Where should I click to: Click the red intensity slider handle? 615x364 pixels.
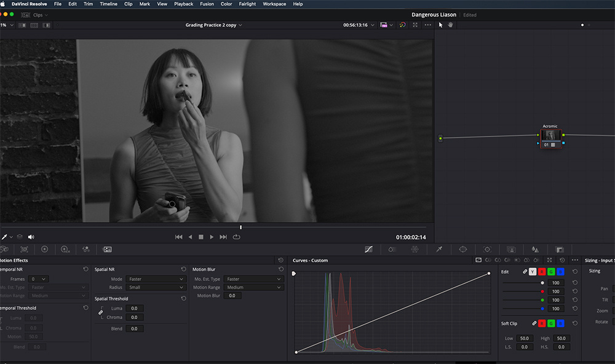(542, 291)
